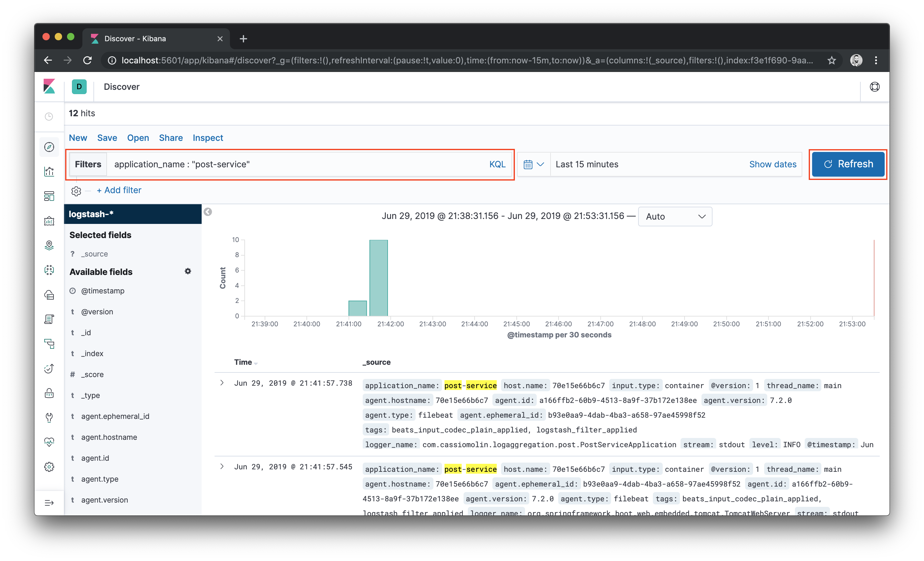This screenshot has height=561, width=924.
Task: Click the Refresh button
Action: (848, 164)
